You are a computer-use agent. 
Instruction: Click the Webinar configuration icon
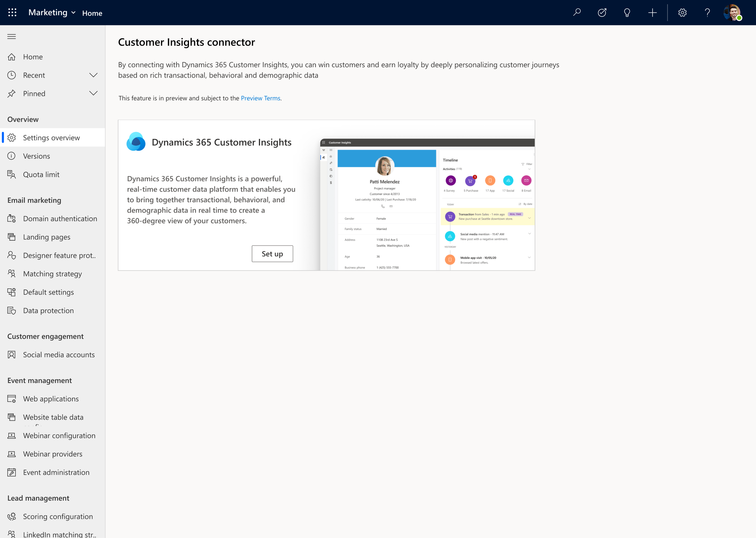pyautogui.click(x=12, y=435)
